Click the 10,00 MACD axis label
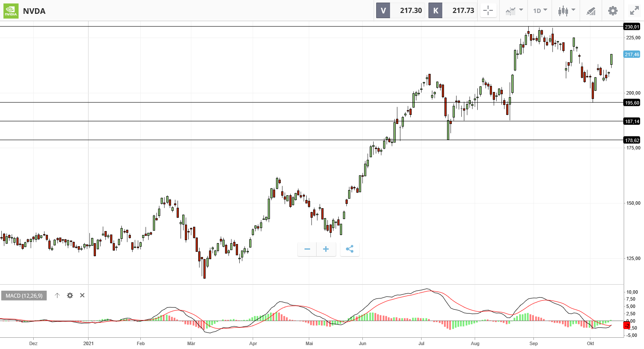The width and height of the screenshot is (644, 349). pyautogui.click(x=631, y=292)
